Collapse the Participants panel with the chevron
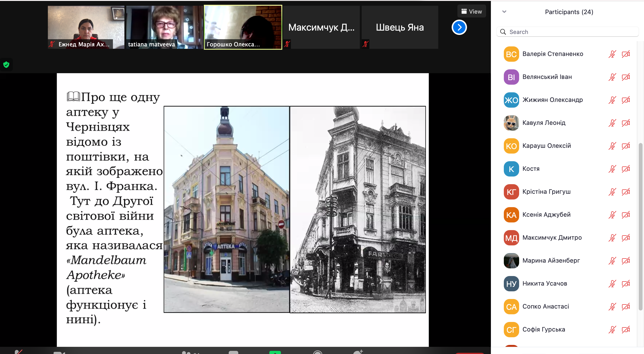The height and width of the screenshot is (354, 644). pos(504,12)
